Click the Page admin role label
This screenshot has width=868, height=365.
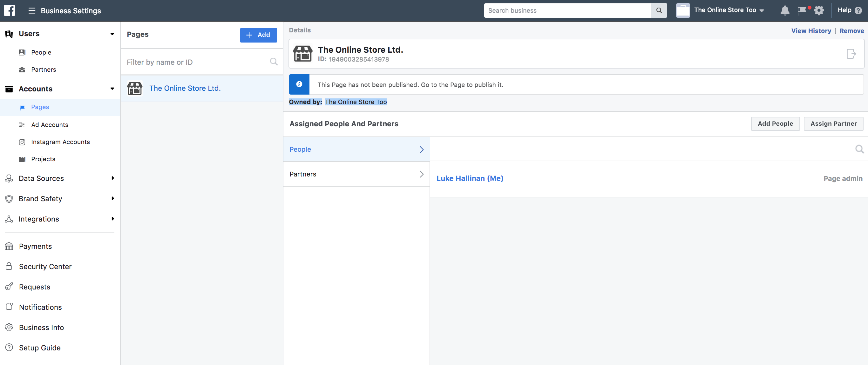click(x=843, y=178)
